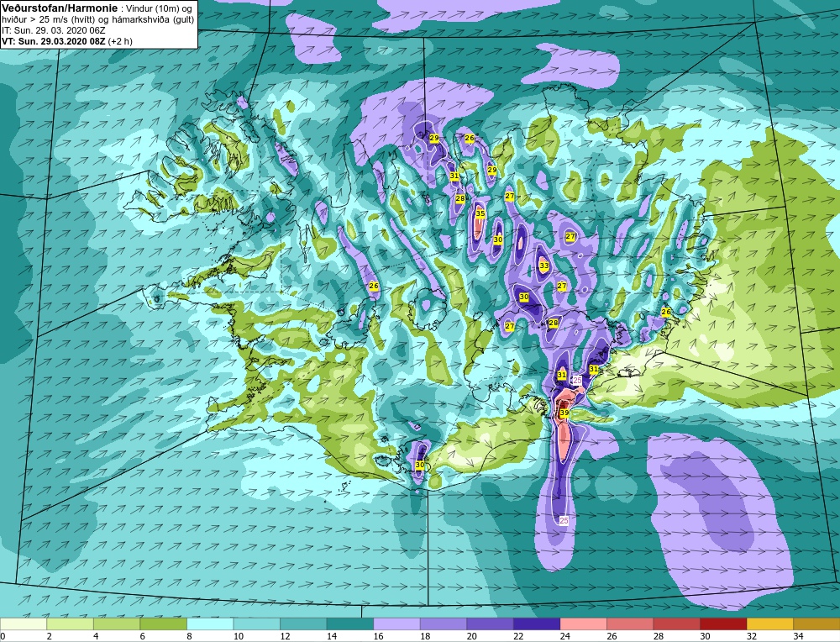
Task: Click the legend scale number 10
Action: [238, 636]
